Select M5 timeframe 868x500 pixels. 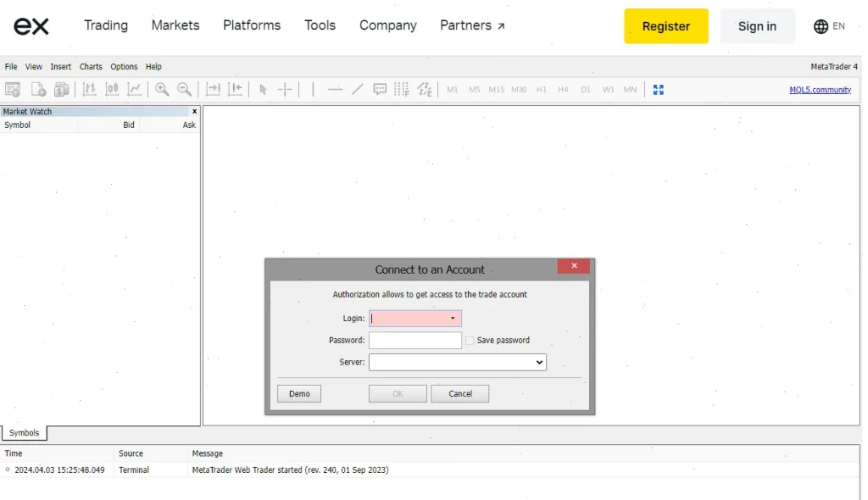click(475, 90)
